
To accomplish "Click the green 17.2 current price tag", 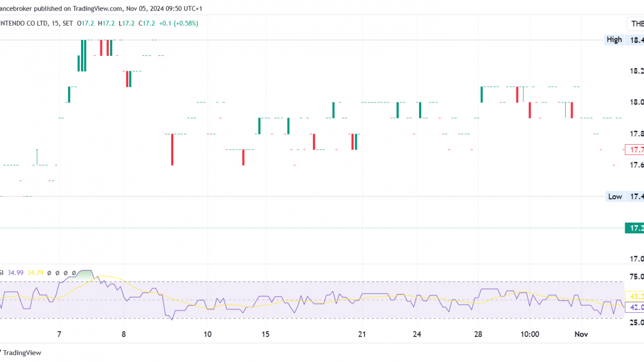I will [x=635, y=228].
